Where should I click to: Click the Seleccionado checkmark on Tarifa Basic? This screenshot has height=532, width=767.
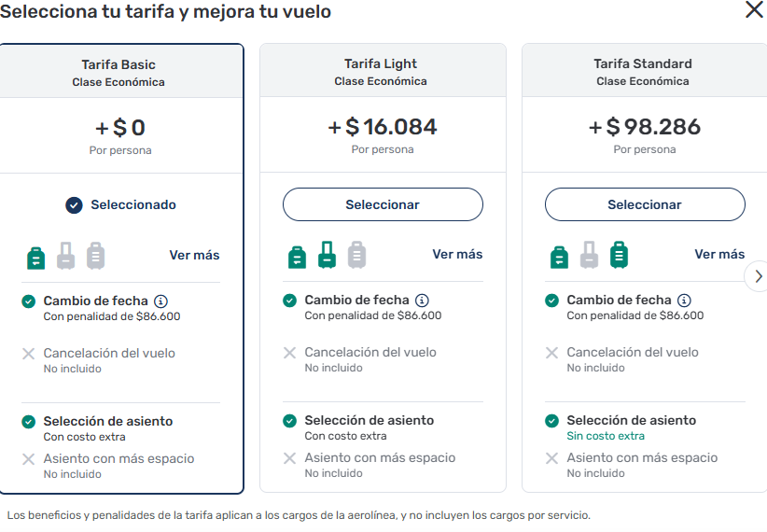click(75, 205)
